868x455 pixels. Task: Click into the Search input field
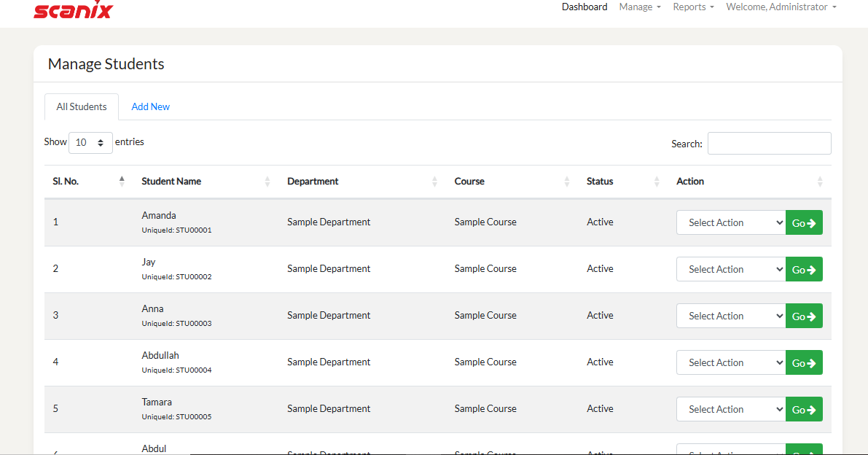pos(769,144)
